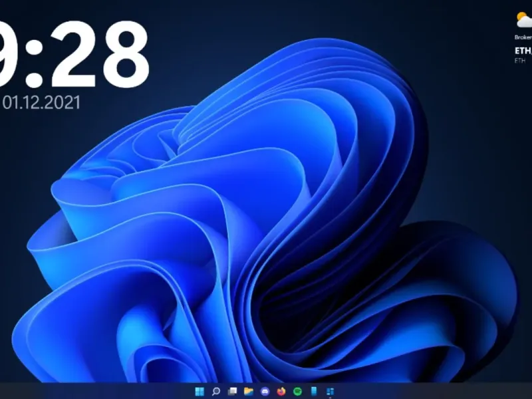Click the bold ETH ticker widget
Viewport: 532px width, 399px height.
523,51
